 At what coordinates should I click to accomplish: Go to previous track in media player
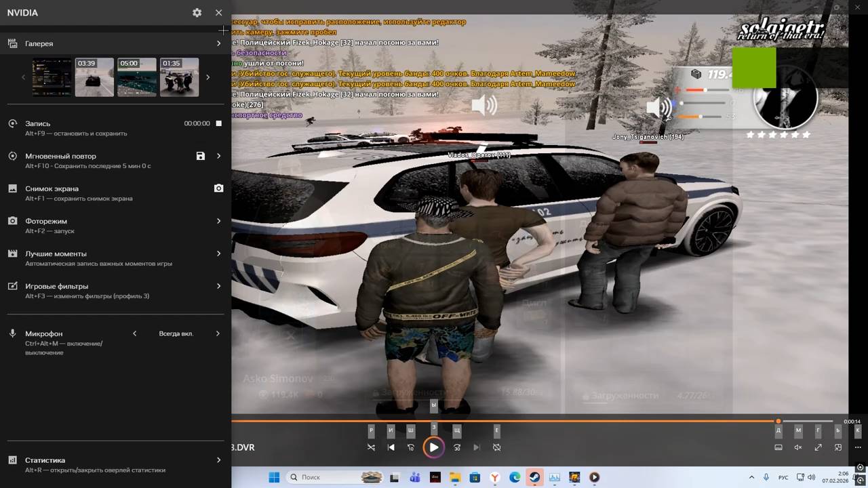[x=391, y=447]
